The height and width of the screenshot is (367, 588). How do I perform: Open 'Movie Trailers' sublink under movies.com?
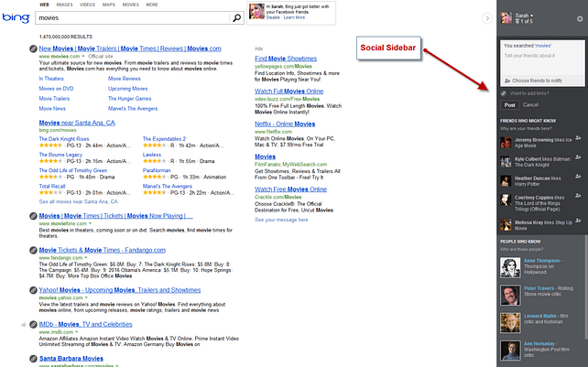(54, 99)
